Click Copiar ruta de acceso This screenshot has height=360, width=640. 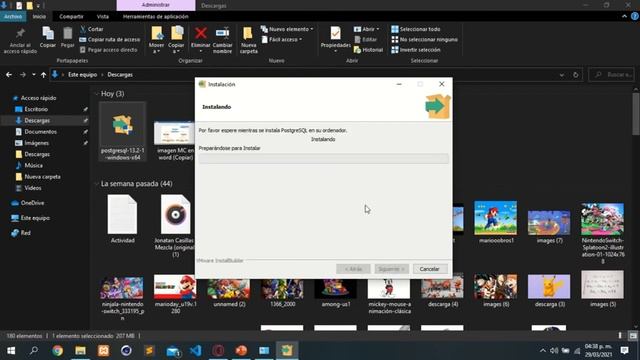tap(110, 40)
